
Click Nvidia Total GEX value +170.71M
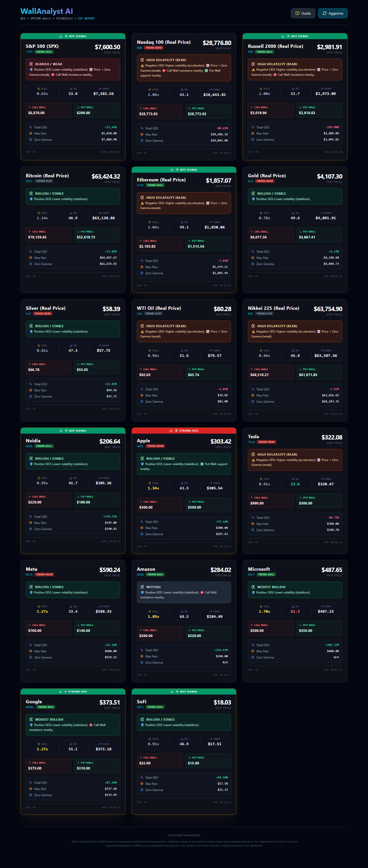click(110, 517)
